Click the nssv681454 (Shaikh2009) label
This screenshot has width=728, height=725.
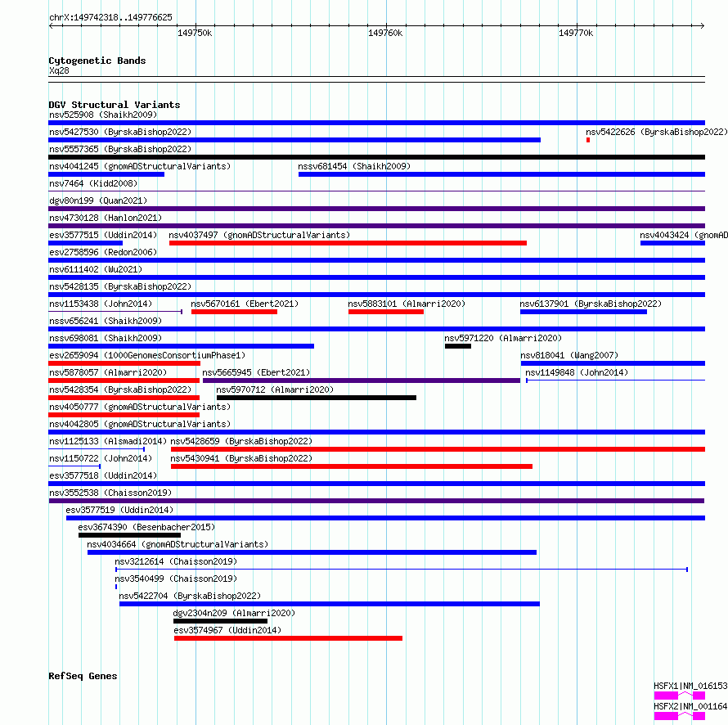click(354, 166)
